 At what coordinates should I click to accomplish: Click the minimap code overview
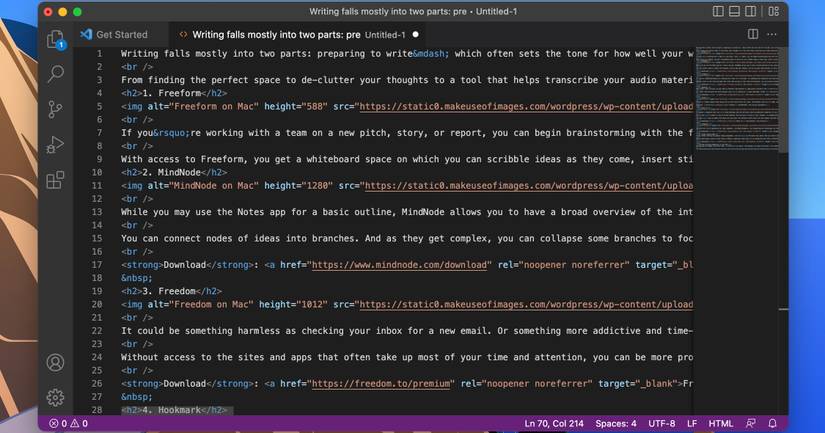(x=737, y=99)
